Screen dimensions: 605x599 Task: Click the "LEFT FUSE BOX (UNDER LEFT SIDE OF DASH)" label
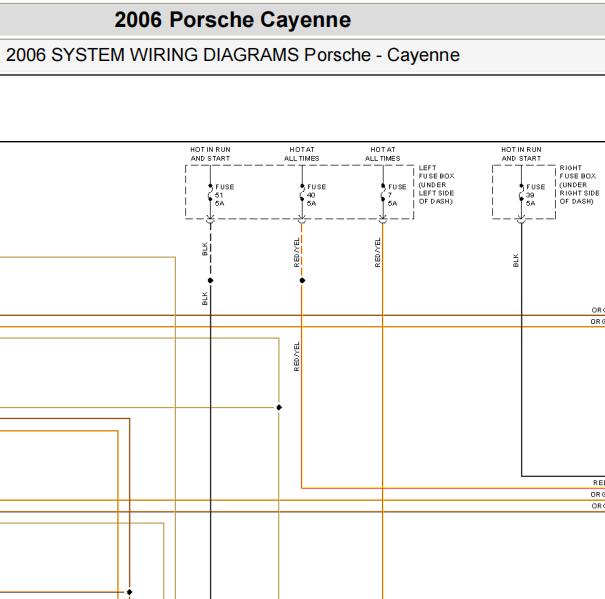[x=436, y=184]
